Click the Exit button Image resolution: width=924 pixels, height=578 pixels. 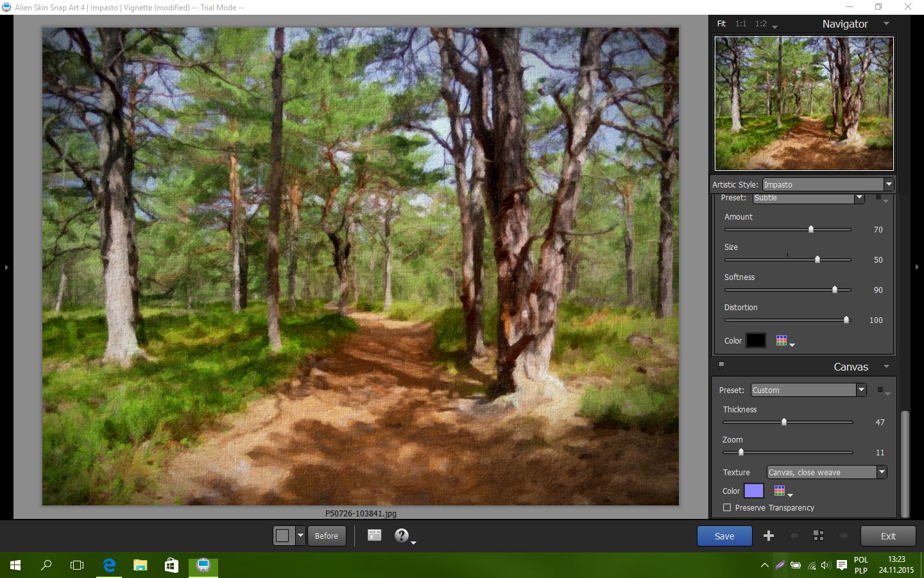tap(888, 536)
